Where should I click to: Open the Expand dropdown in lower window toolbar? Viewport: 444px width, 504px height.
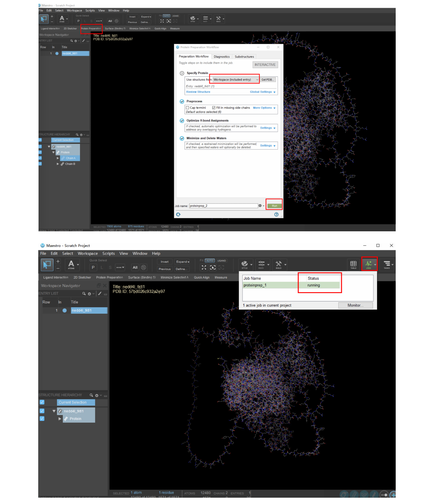click(183, 262)
